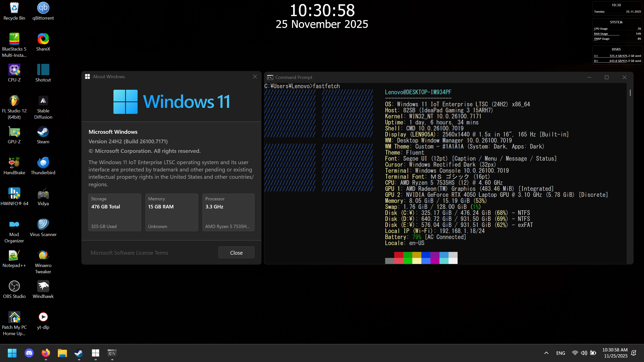The image size is (644, 362).
Task: Click the Firefox taskbar icon
Action: coord(46,353)
